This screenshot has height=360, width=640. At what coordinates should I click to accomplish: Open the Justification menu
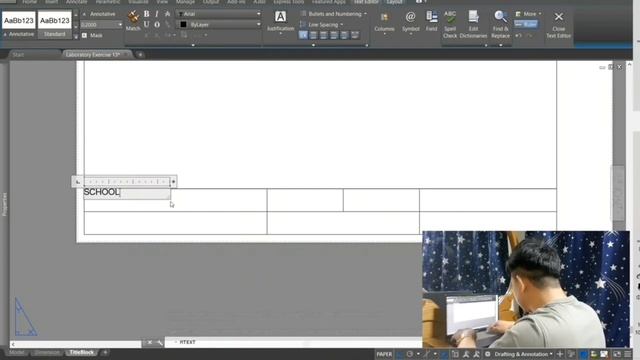[x=280, y=21]
